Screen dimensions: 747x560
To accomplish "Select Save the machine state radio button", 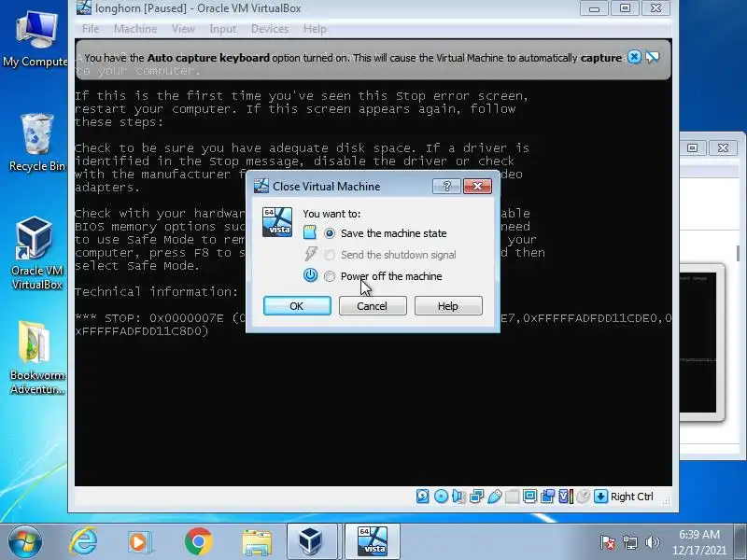I will click(330, 233).
